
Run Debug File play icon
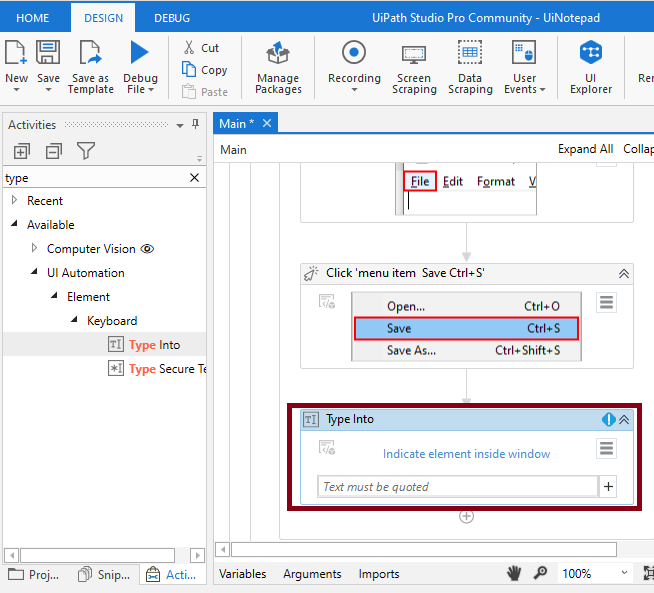pyautogui.click(x=139, y=53)
